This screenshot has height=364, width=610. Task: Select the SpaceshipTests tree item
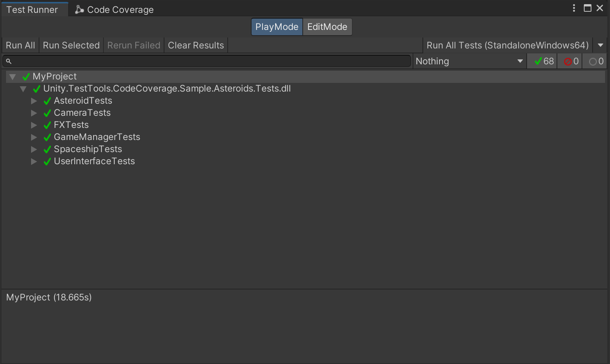[x=88, y=149]
